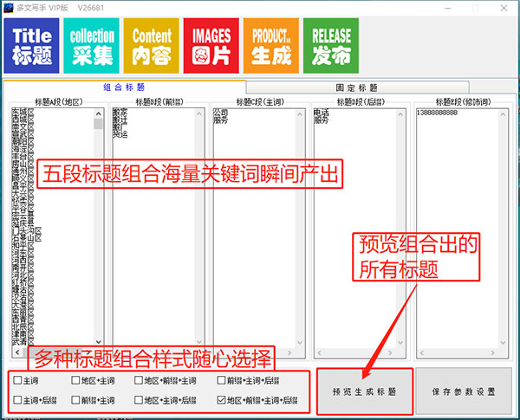This screenshot has height=420, width=520.
Task: Click the 搬家 entry in 标题B段
Action: point(120,113)
